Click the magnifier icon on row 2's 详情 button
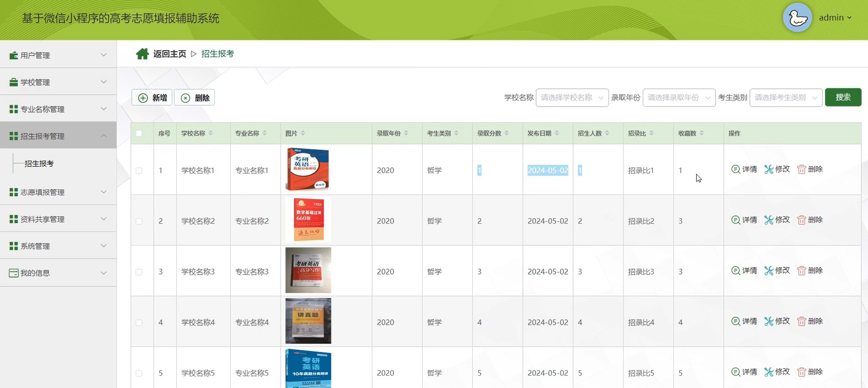Screen dimensions: 868x388 tap(735, 220)
